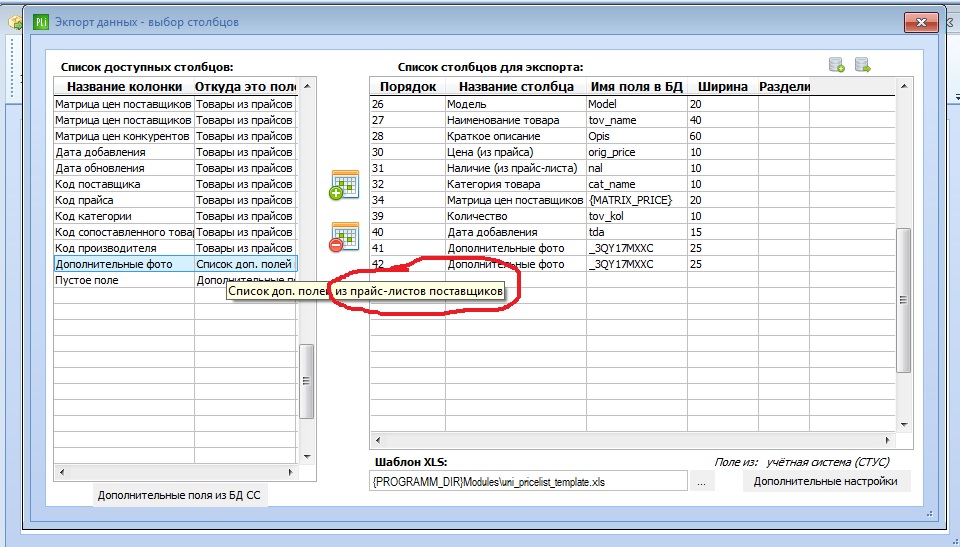Open Дополнительные поля из БД СС
The height and width of the screenshot is (547, 960).
(x=179, y=495)
